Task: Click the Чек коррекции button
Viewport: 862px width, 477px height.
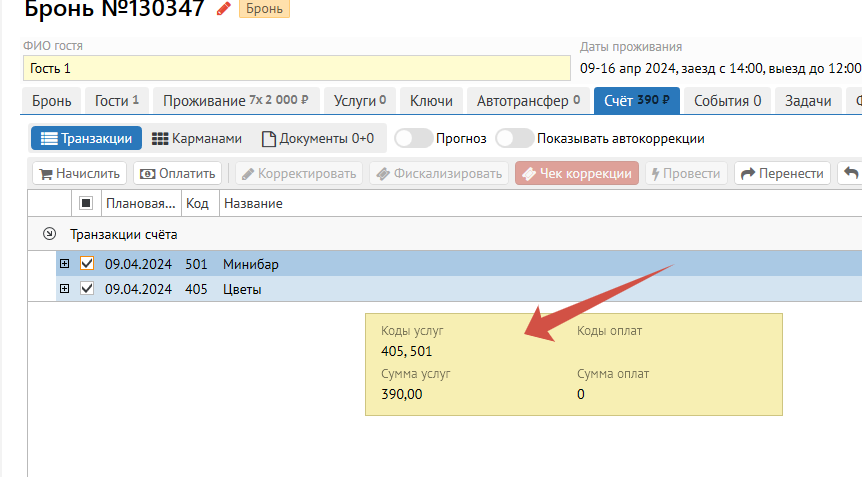Action: (x=576, y=173)
